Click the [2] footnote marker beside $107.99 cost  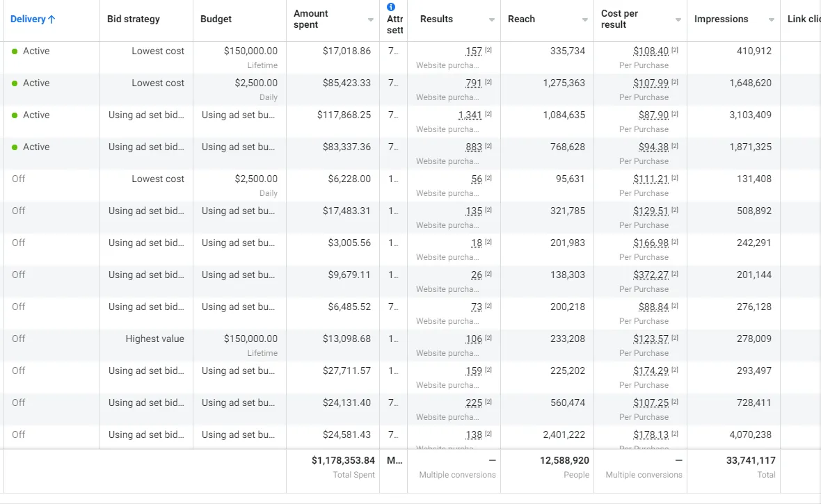tap(675, 82)
